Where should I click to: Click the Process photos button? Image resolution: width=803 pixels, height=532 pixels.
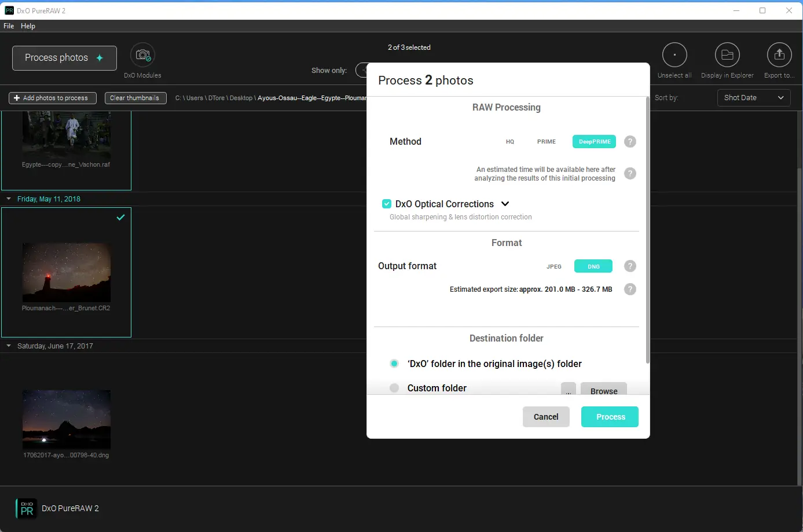click(x=64, y=58)
